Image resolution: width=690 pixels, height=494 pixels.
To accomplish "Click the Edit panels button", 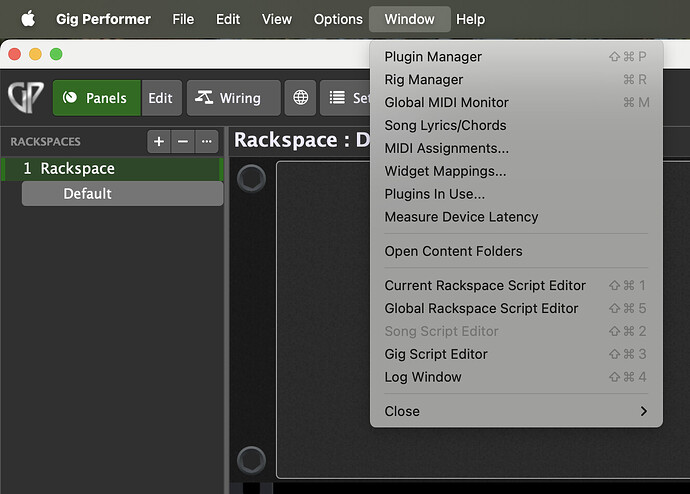I will coord(161,98).
